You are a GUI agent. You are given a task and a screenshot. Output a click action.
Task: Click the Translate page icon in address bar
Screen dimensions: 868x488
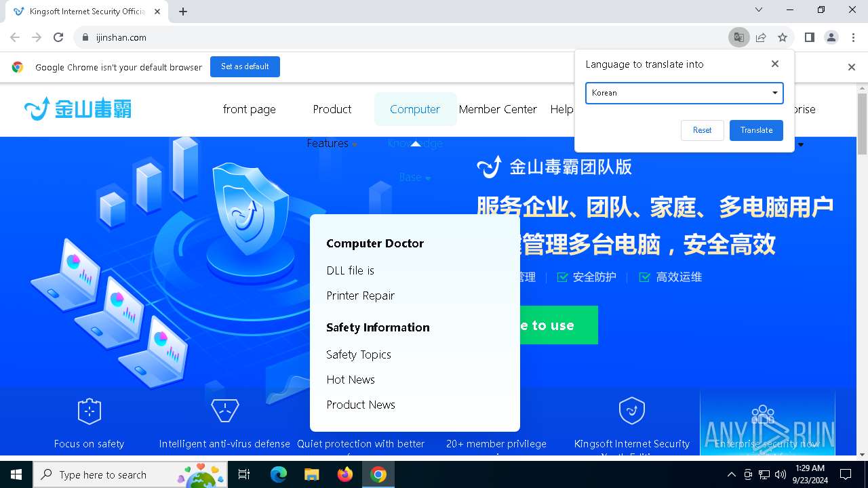click(x=738, y=37)
